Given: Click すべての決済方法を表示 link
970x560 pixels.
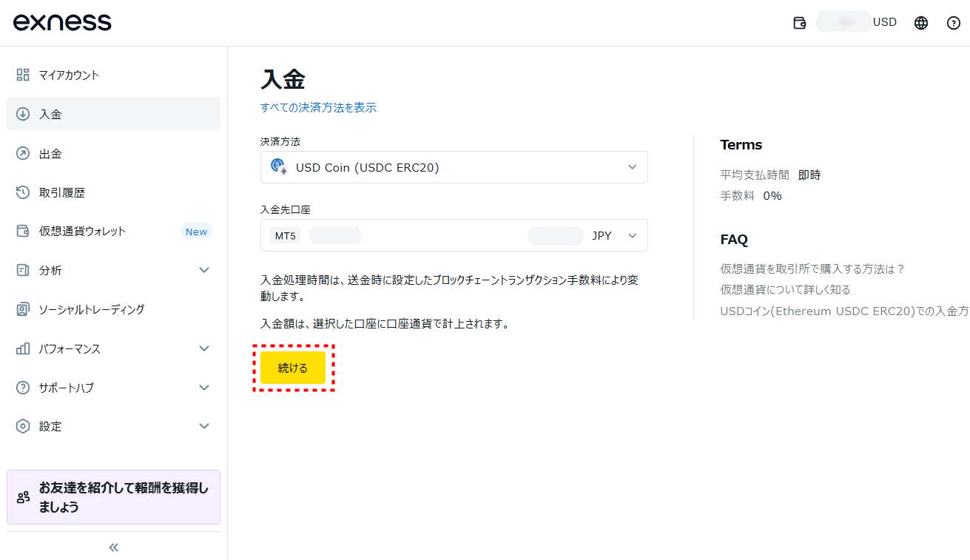Looking at the screenshot, I should click(318, 107).
